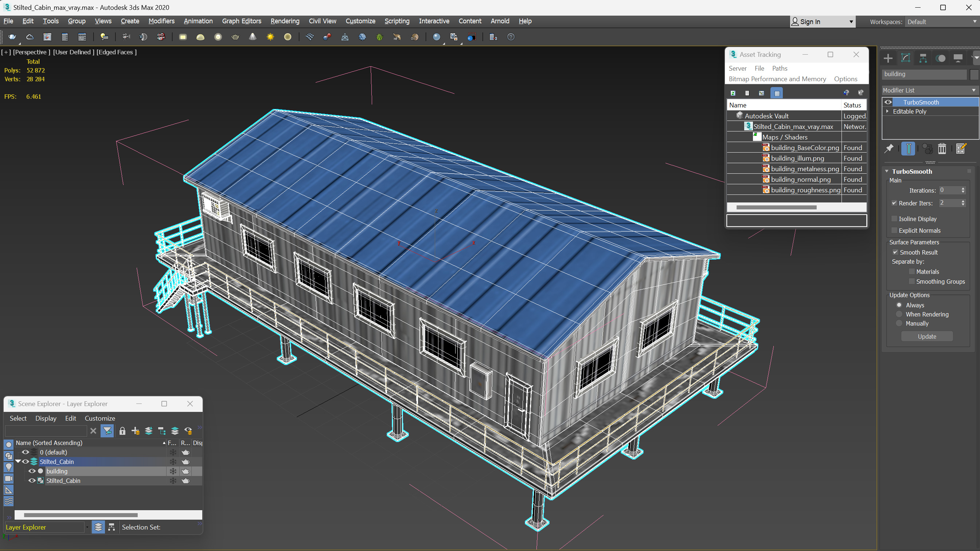The image size is (980, 551).
Task: Toggle Smooth Result checkbox
Action: point(895,252)
